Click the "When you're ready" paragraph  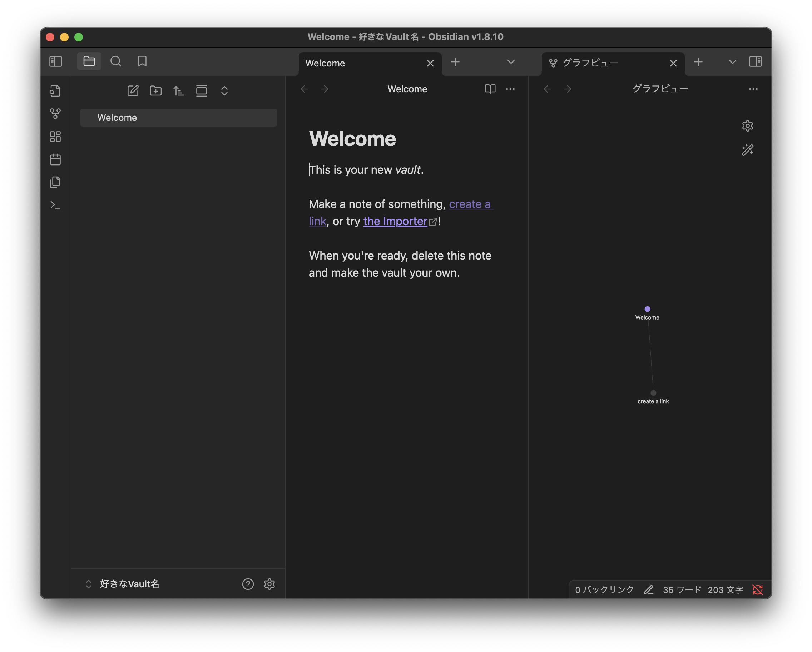coord(400,264)
